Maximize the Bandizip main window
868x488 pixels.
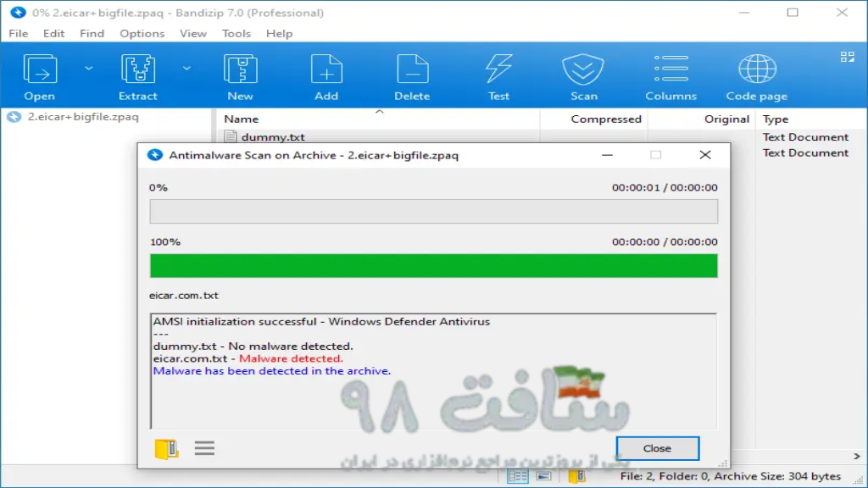pyautogui.click(x=793, y=12)
